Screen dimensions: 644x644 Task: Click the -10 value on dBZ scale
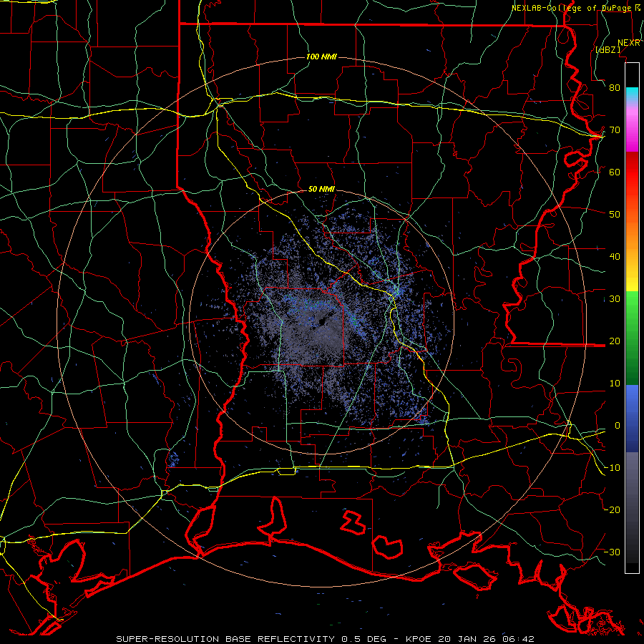(x=612, y=468)
